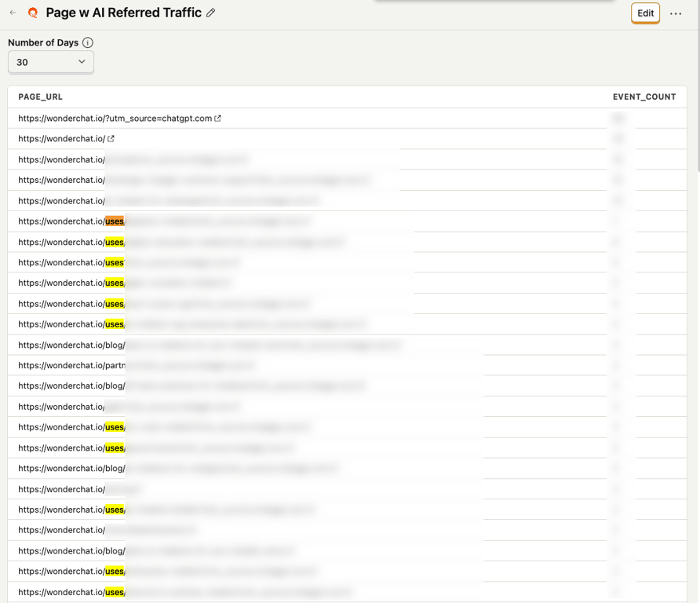The width and height of the screenshot is (700, 603).
Task: Open external link for utm_source=chatgpt.com URL
Action: pos(217,119)
